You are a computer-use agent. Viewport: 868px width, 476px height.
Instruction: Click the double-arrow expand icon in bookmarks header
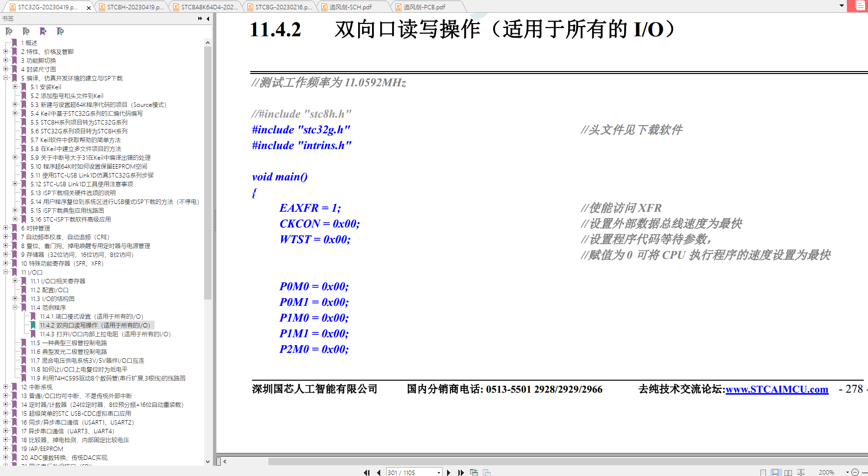click(x=200, y=19)
